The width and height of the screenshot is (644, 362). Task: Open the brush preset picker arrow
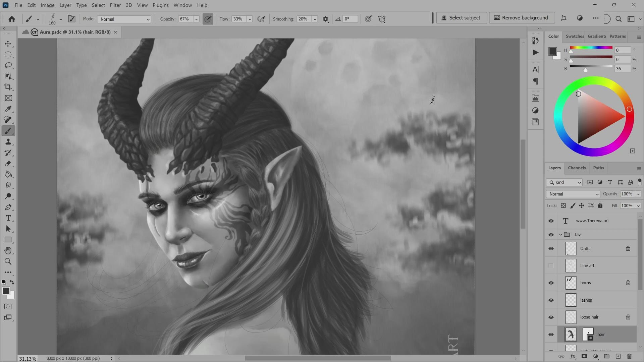[x=61, y=19]
